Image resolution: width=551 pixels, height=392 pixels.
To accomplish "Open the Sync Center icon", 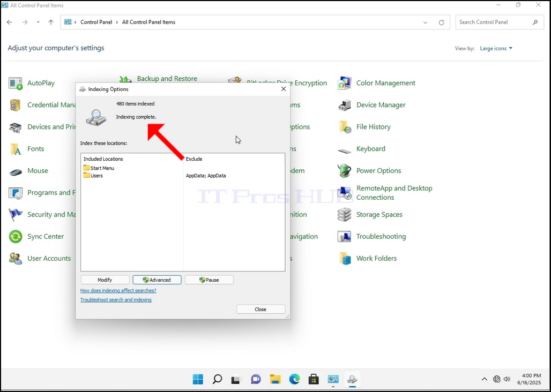I will point(16,237).
